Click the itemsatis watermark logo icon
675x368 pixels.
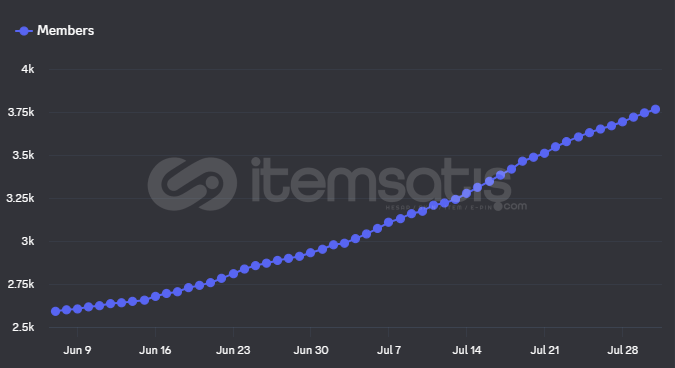192,184
